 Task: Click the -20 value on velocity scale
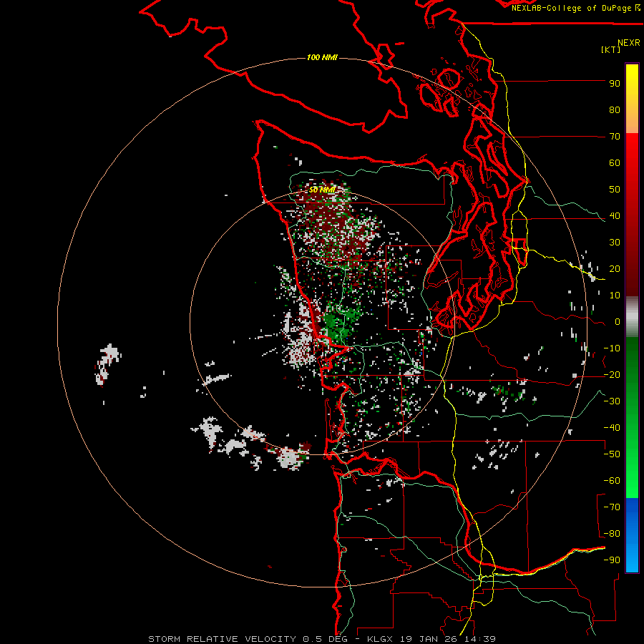(x=612, y=375)
